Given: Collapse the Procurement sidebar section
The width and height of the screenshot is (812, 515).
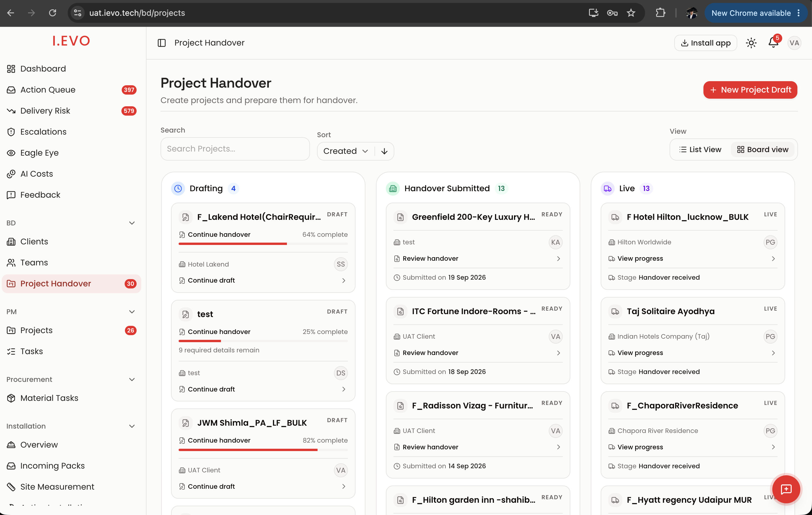Looking at the screenshot, I should tap(132, 380).
